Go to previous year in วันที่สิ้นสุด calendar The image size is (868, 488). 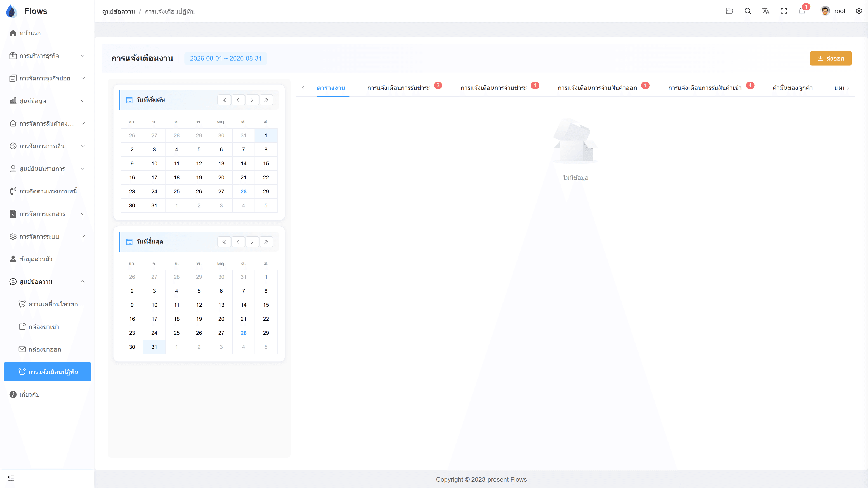(x=224, y=242)
